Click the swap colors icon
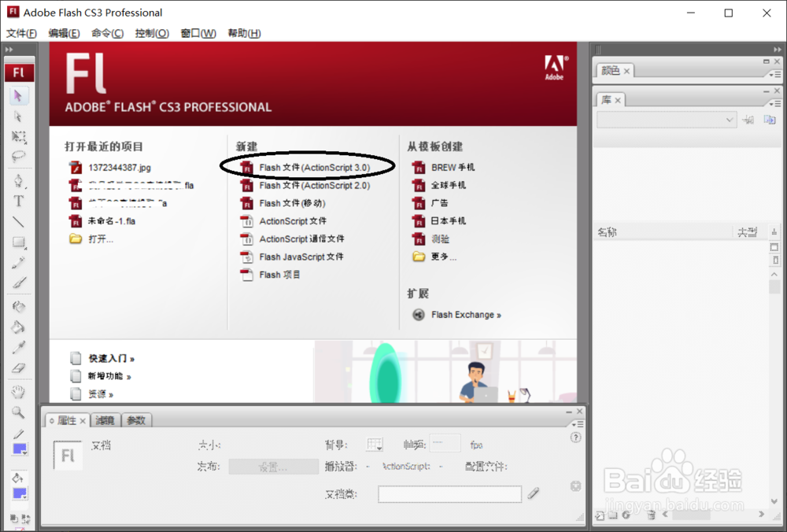 (x=26, y=519)
